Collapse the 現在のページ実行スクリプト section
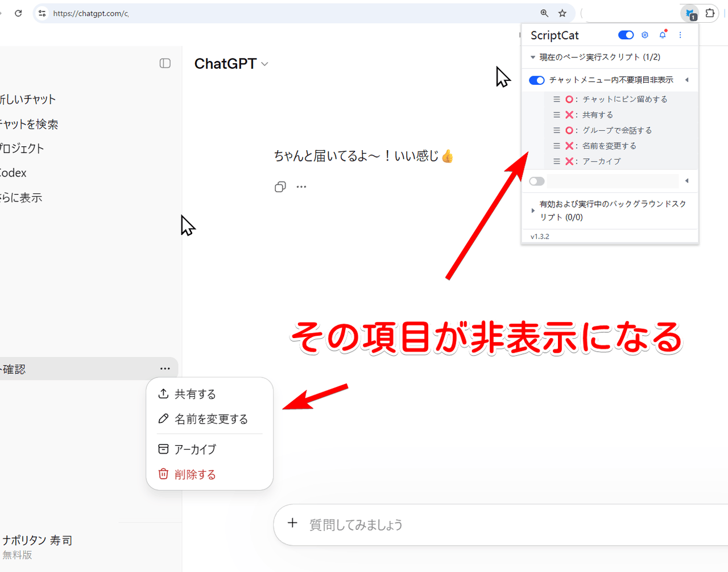This screenshot has width=728, height=572. pos(533,57)
